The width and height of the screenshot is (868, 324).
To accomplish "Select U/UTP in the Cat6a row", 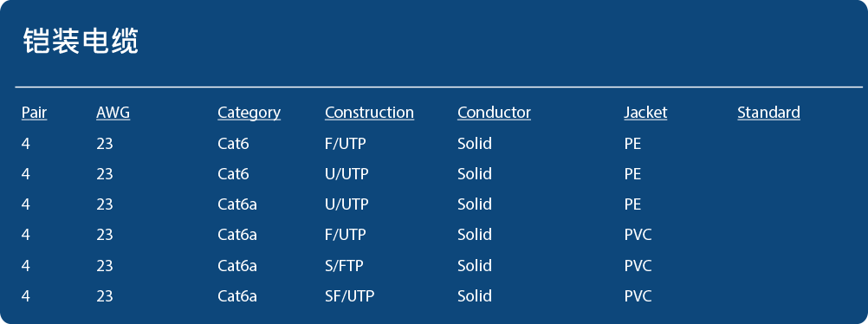I will [347, 204].
